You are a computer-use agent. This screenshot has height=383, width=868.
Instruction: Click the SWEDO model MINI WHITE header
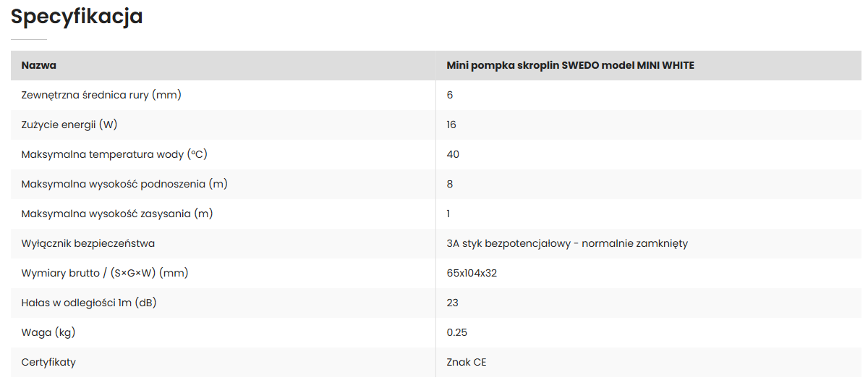[571, 65]
